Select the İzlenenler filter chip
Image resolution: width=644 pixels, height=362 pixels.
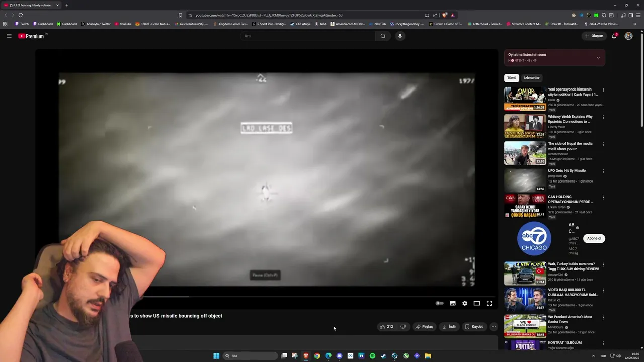[532, 78]
